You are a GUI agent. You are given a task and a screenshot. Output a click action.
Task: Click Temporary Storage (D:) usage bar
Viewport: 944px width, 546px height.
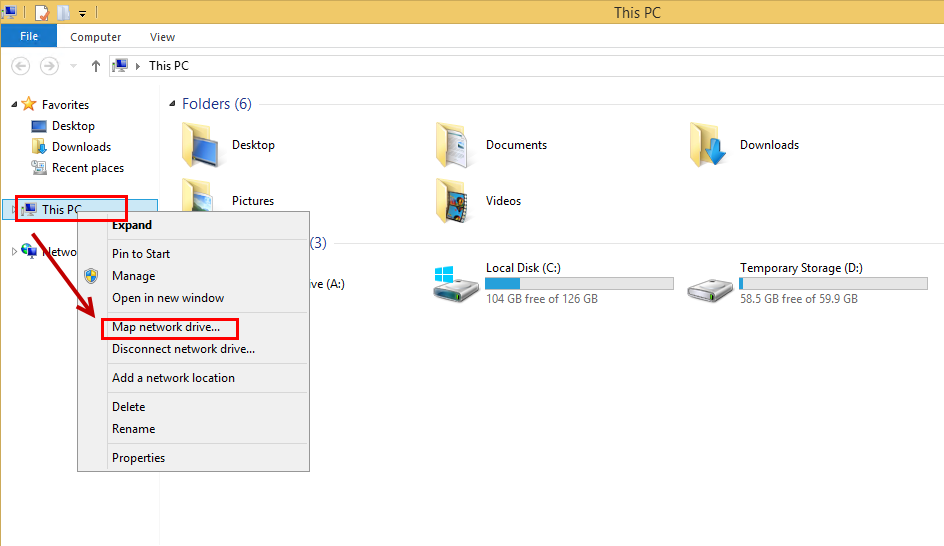tap(833, 284)
